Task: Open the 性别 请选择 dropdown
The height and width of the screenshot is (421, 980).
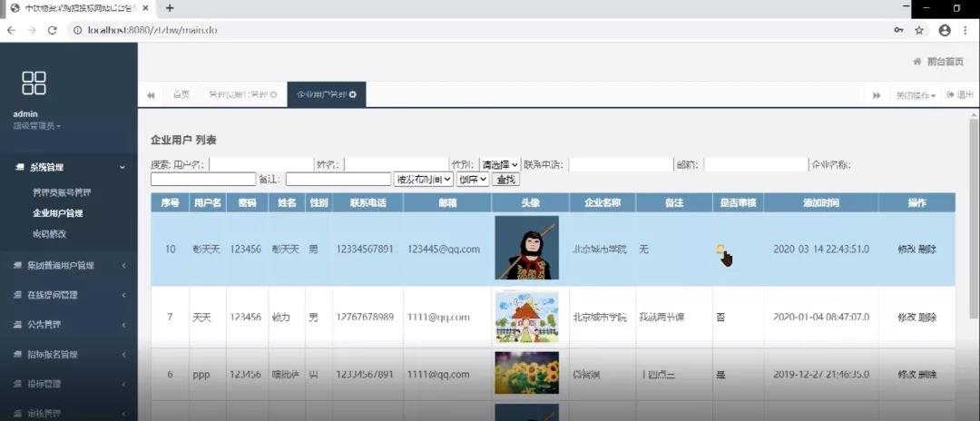Action: [500, 165]
